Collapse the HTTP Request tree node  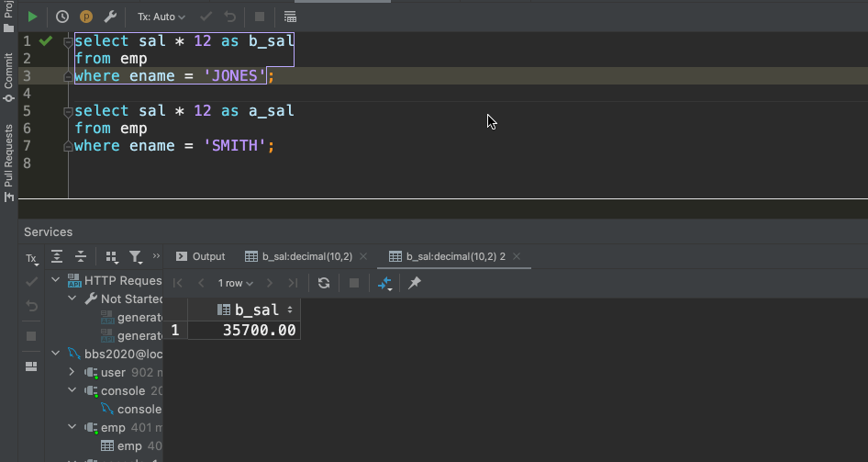[x=55, y=280]
